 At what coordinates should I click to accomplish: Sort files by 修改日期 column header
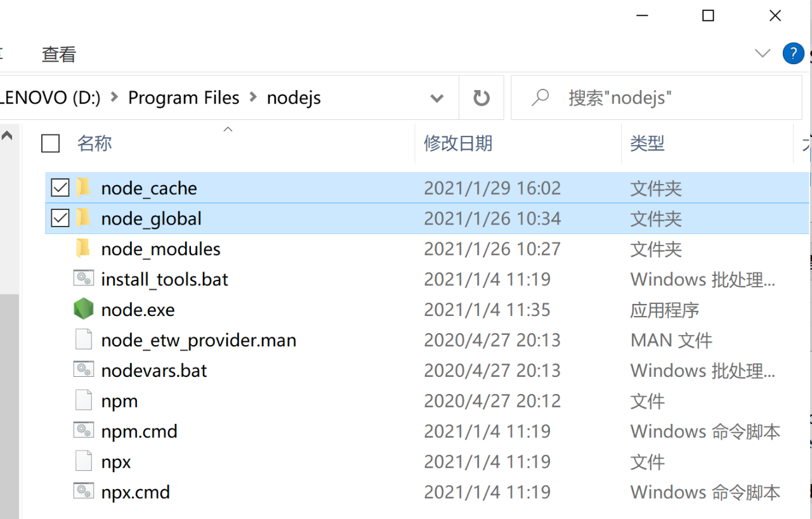pyautogui.click(x=458, y=143)
